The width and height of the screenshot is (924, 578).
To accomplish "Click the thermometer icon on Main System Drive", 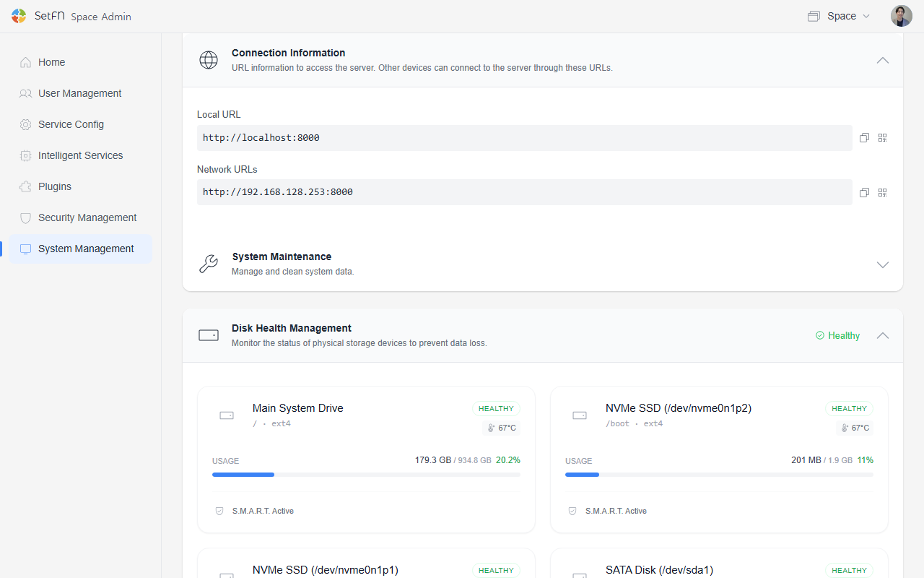I will click(491, 428).
